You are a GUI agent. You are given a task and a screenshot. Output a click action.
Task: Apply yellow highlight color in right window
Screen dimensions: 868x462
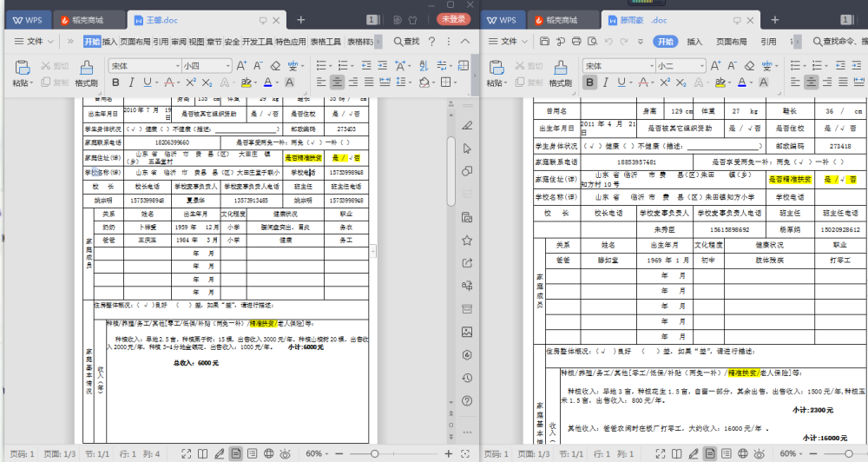pos(720,82)
